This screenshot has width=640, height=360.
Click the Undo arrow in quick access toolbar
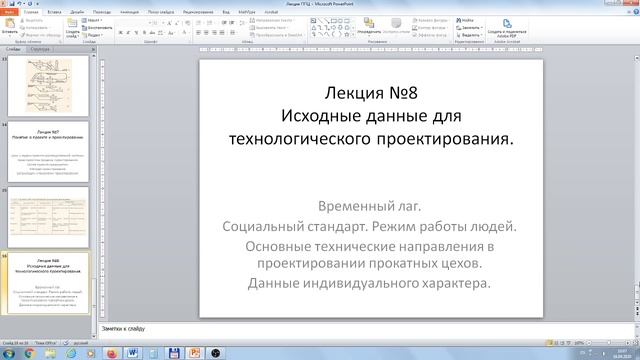pyautogui.click(x=19, y=4)
